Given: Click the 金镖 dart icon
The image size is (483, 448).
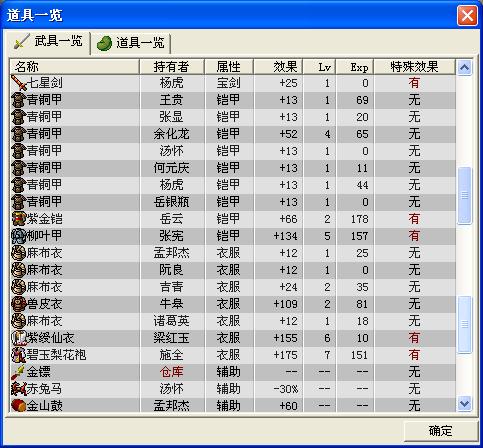Looking at the screenshot, I should (x=19, y=372).
